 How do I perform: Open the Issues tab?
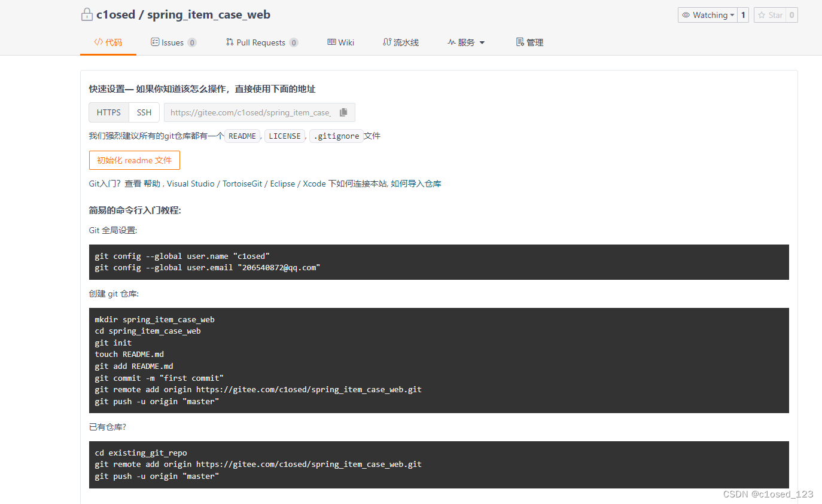[x=173, y=42]
